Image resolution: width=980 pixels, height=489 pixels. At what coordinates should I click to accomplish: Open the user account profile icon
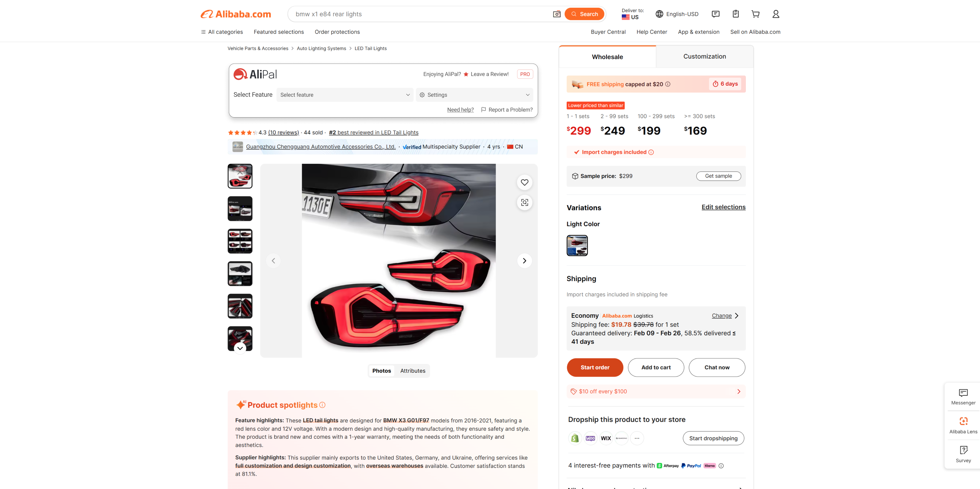[776, 14]
